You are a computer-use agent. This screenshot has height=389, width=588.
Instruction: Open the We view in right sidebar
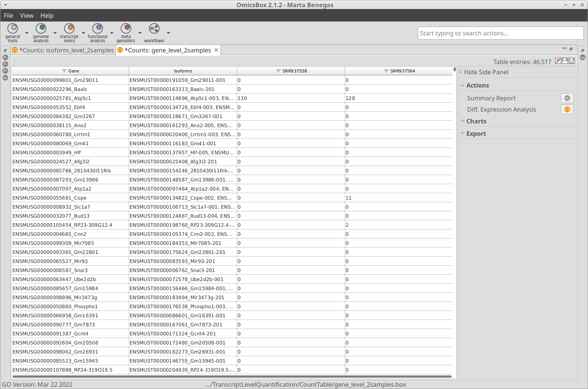coord(583,57)
